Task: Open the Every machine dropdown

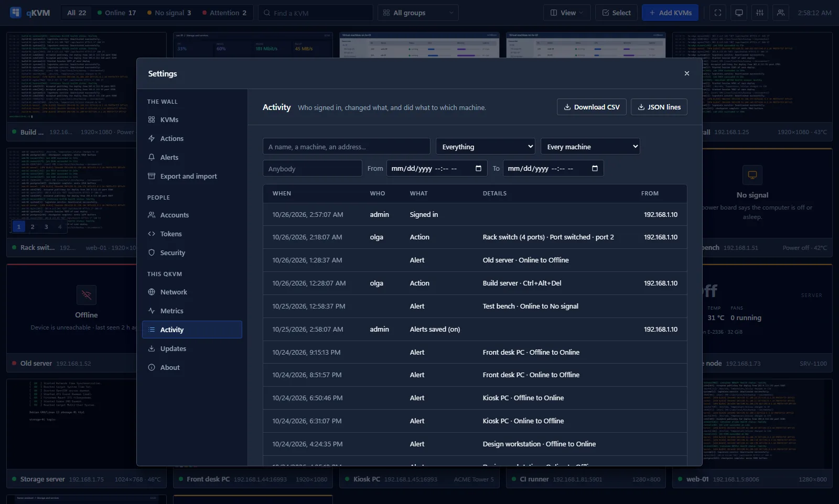Action: pos(590,147)
